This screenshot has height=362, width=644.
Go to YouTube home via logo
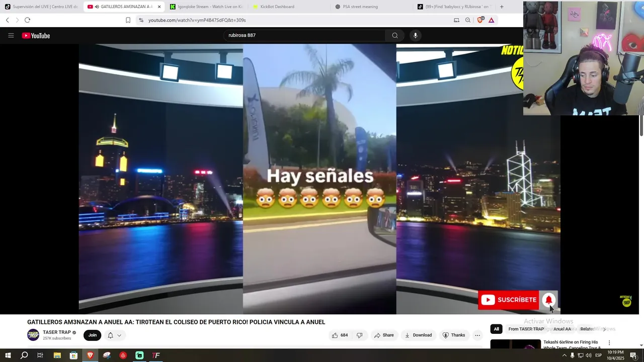click(x=36, y=36)
